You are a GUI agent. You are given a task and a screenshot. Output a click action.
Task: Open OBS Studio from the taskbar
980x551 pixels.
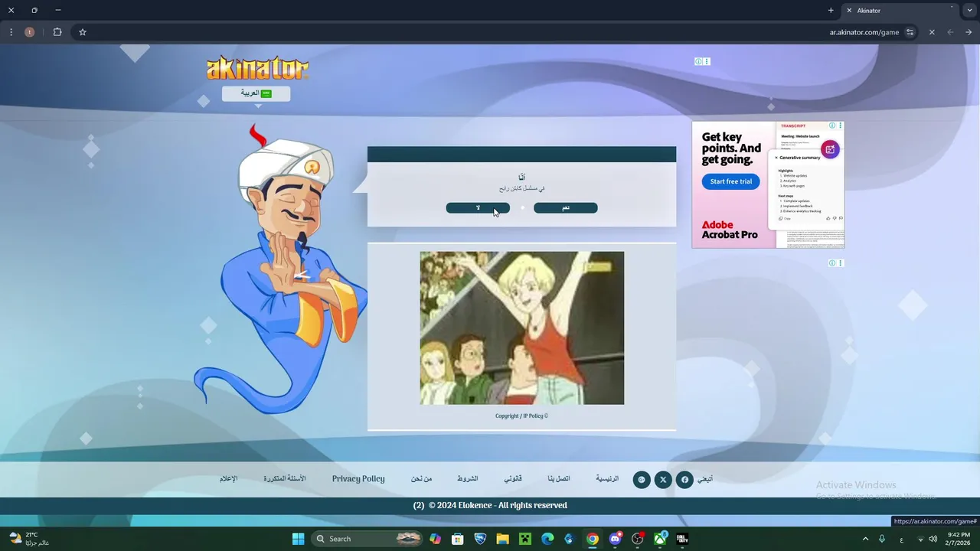[x=637, y=539]
